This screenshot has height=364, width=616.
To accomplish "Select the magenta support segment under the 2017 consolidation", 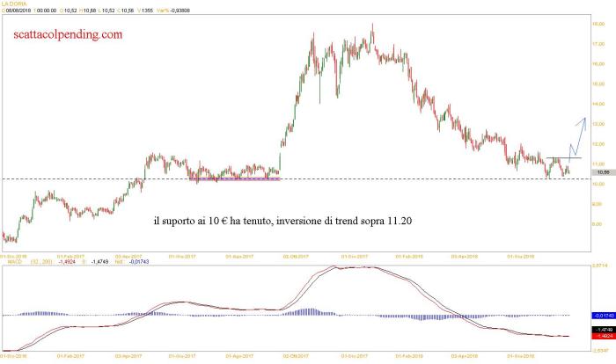I will 235,179.
